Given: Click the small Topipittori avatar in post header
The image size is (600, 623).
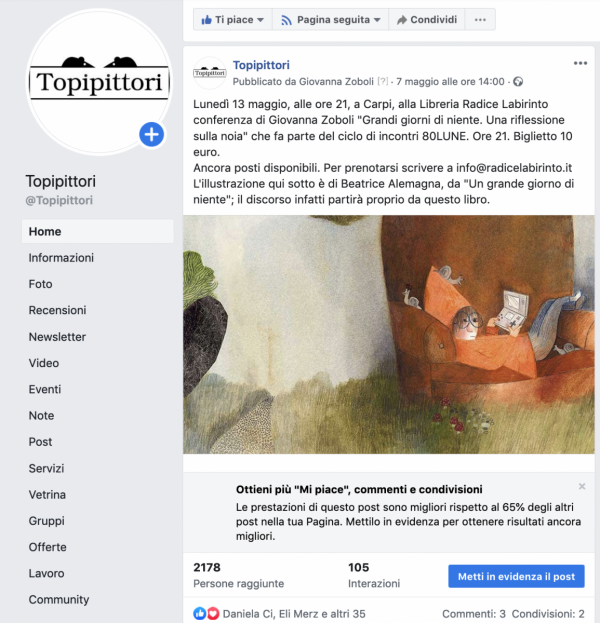Looking at the screenshot, I should point(209,73).
